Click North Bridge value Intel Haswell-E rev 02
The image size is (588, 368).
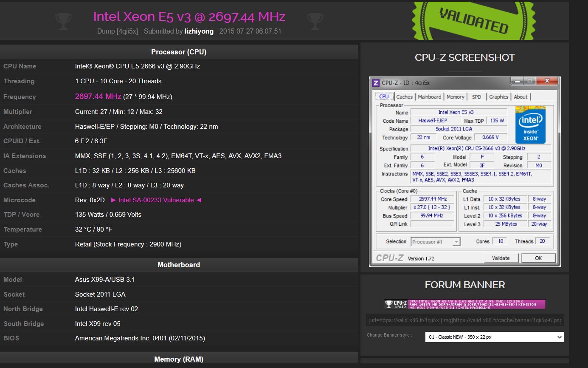(107, 309)
